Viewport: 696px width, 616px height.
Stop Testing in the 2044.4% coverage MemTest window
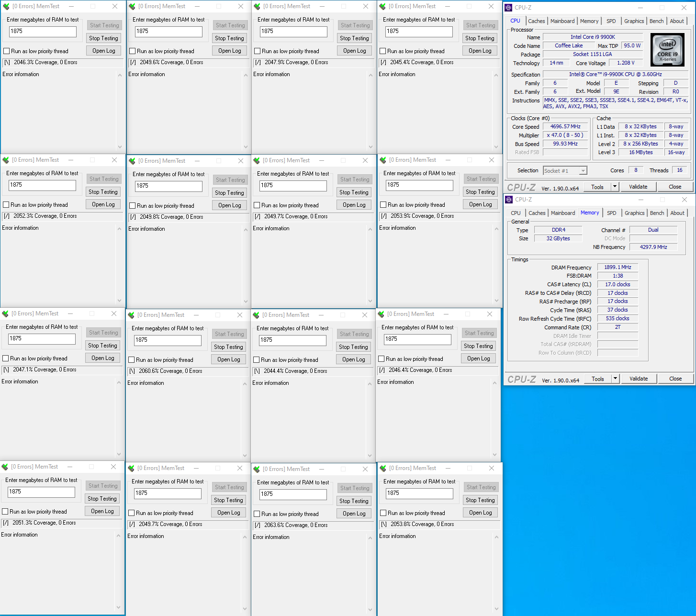tap(354, 347)
